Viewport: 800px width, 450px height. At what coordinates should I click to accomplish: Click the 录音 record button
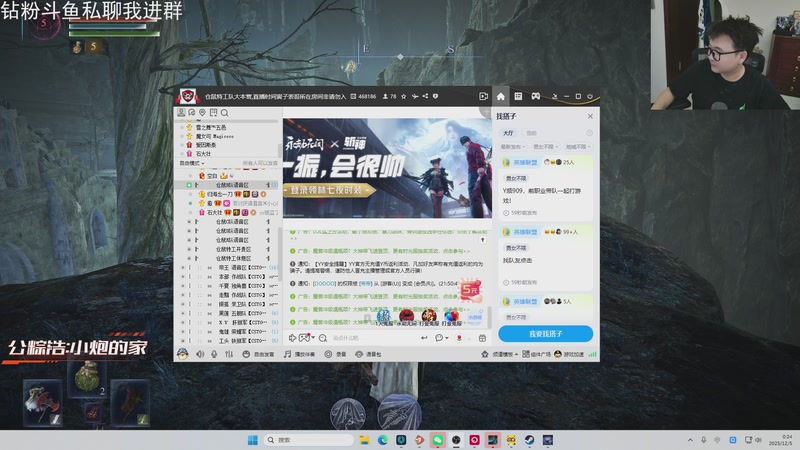336,354
